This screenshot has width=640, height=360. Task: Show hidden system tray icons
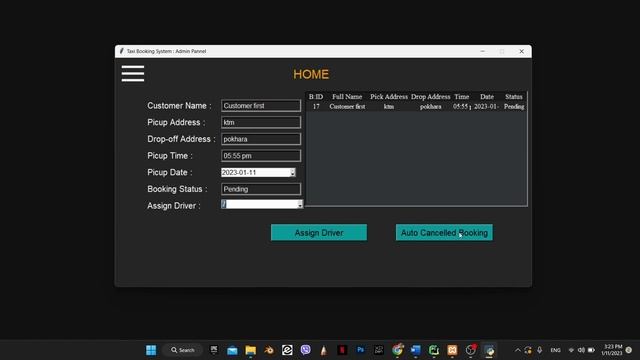click(518, 350)
